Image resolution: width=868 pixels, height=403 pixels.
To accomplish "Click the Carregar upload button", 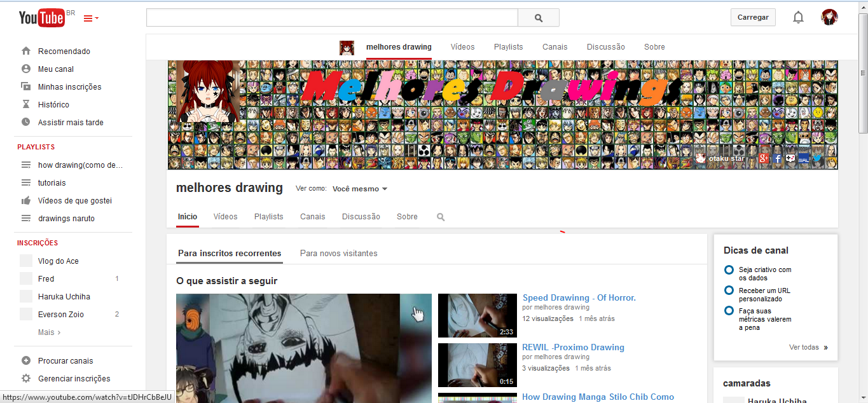I will tap(753, 17).
